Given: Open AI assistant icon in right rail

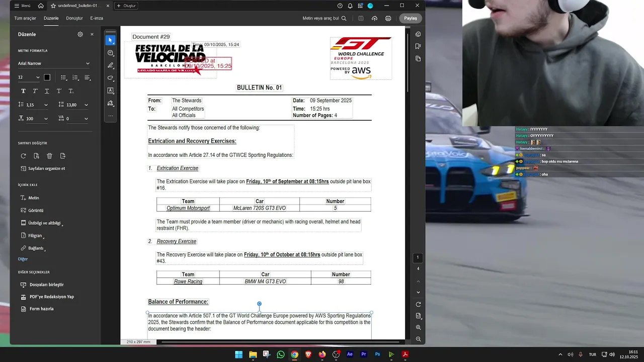Looking at the screenshot, I should click(418, 34).
